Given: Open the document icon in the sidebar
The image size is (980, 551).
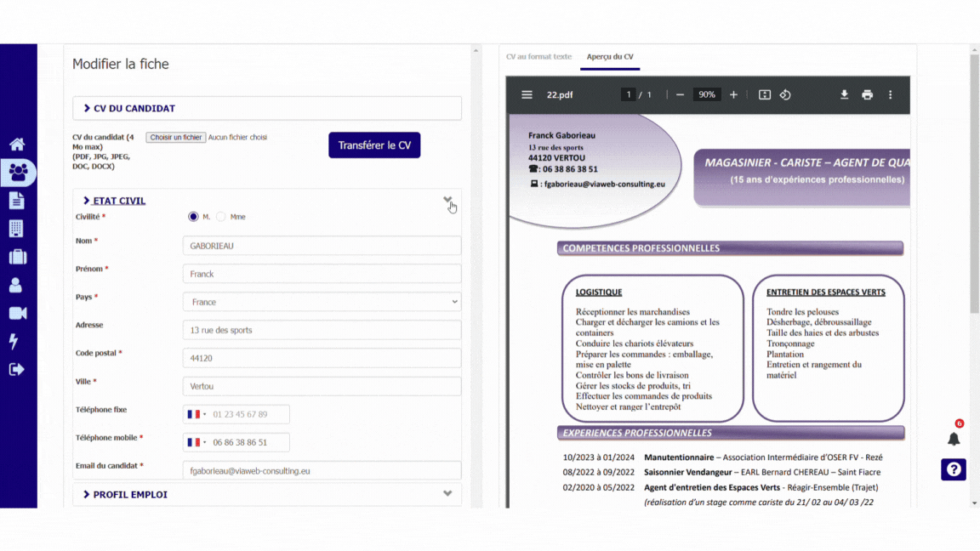Looking at the screenshot, I should coord(17,201).
